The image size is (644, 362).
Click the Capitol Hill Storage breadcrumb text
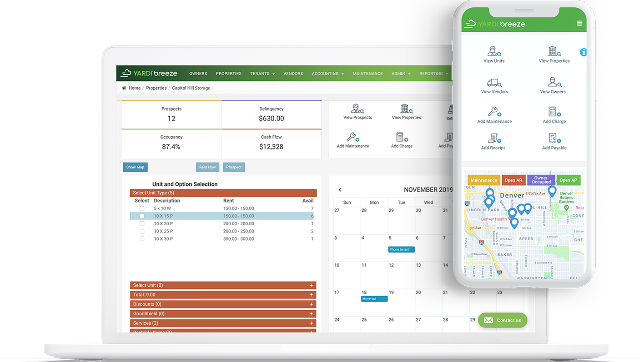point(191,88)
